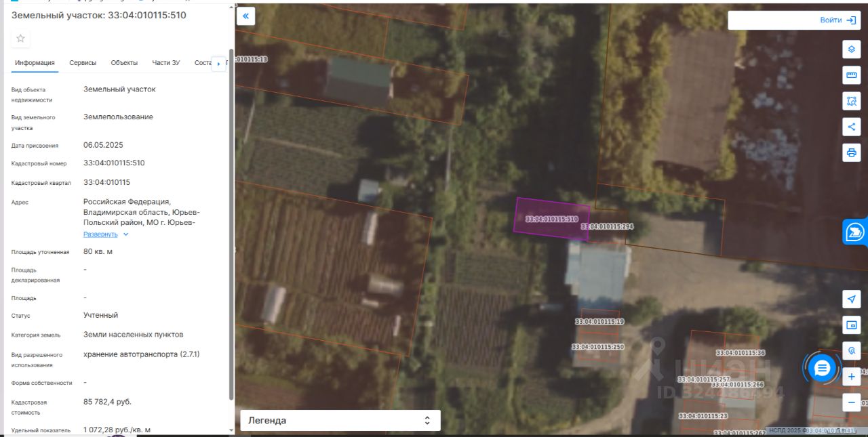Screen dimensions: 868x437
Task: Click the Войти login button
Action: pyautogui.click(x=794, y=20)
